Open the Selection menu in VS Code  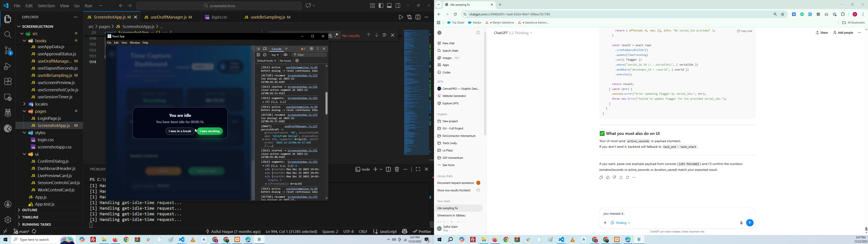click(x=46, y=6)
